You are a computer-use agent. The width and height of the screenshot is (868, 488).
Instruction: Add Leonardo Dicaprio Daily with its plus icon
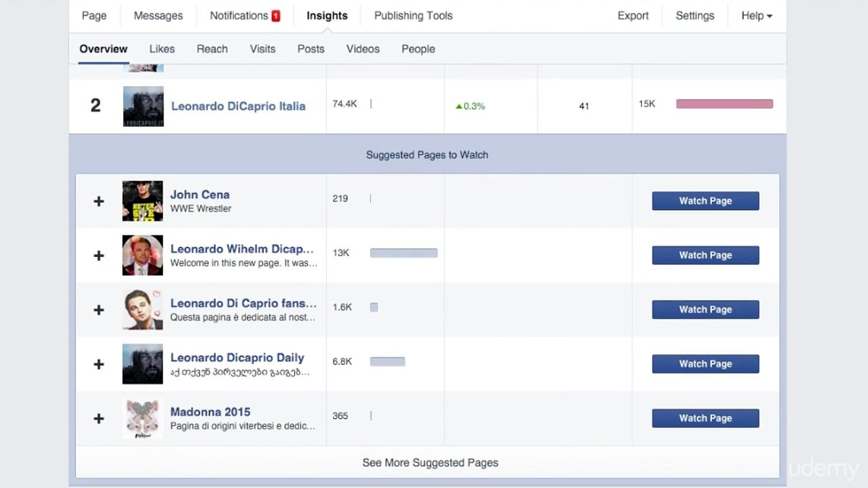tap(99, 364)
